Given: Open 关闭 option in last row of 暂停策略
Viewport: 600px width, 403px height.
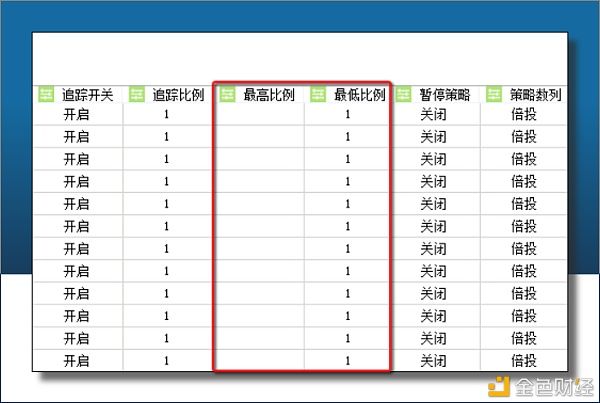Looking at the screenshot, I should [x=433, y=360].
